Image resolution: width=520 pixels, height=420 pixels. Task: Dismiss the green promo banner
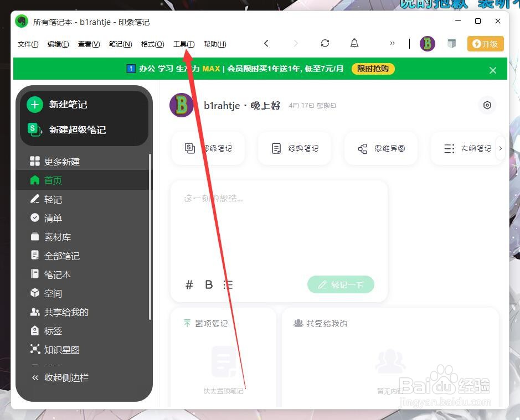pyautogui.click(x=493, y=70)
